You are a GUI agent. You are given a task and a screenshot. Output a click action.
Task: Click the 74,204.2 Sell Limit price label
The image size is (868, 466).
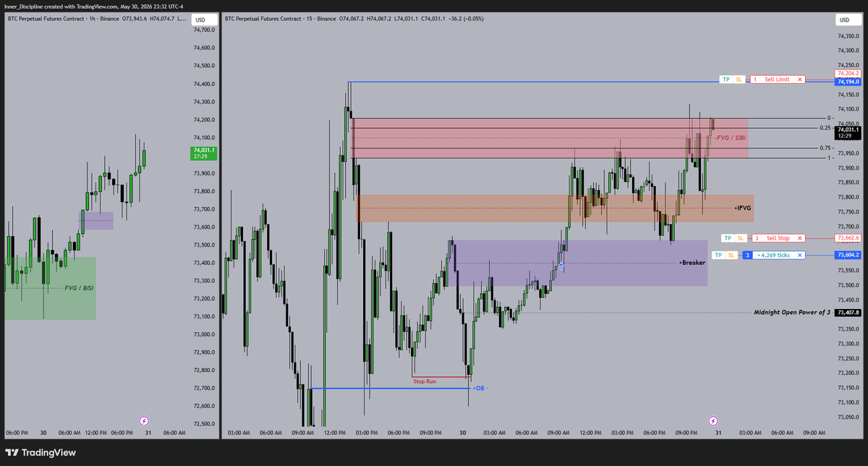848,73
